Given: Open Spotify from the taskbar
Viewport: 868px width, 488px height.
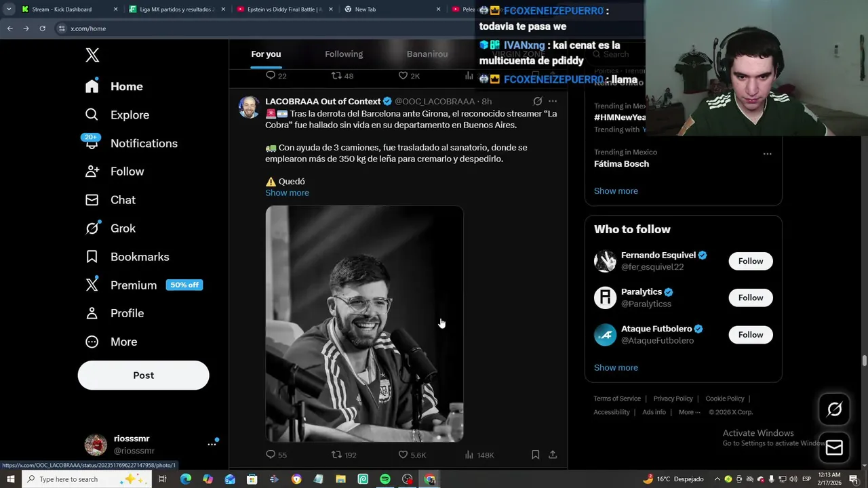Looking at the screenshot, I should click(385, 479).
